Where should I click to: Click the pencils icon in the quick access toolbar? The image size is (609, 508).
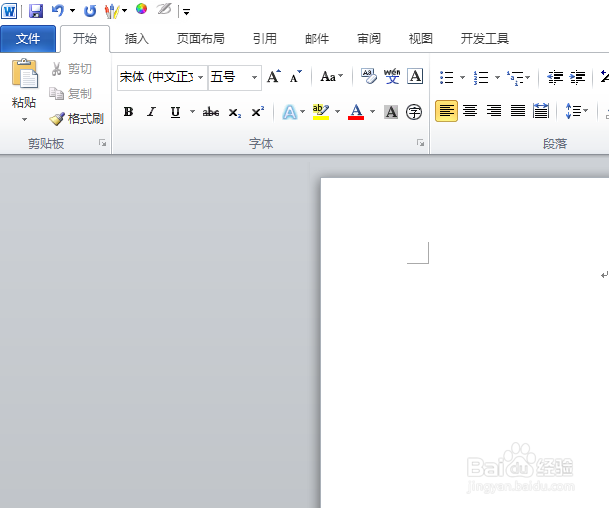[x=111, y=11]
